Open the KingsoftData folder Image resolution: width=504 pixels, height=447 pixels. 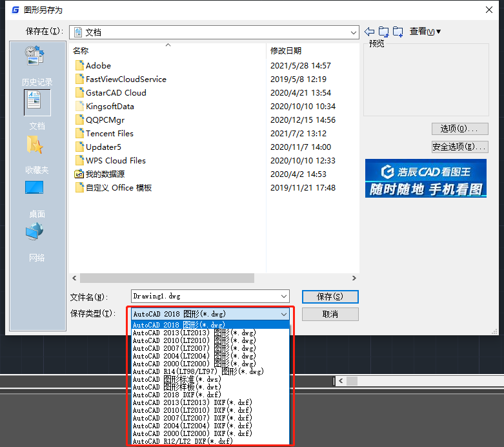point(105,106)
